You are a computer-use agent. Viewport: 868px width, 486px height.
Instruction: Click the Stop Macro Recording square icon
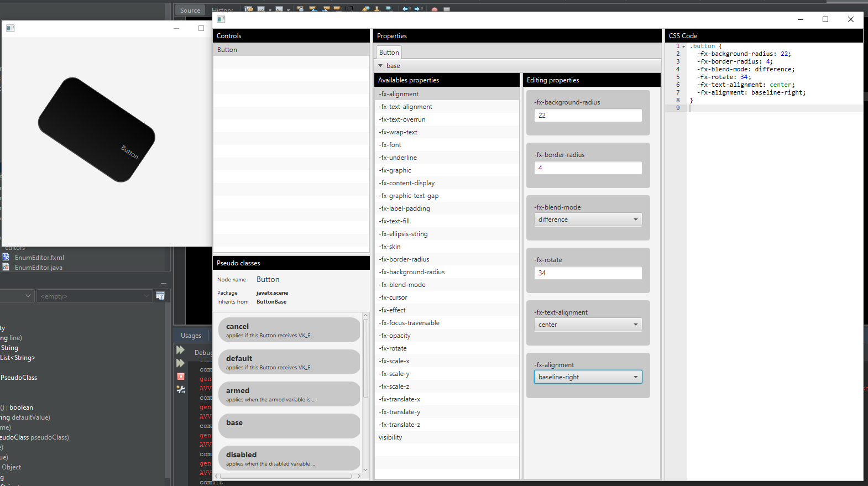(447, 9)
